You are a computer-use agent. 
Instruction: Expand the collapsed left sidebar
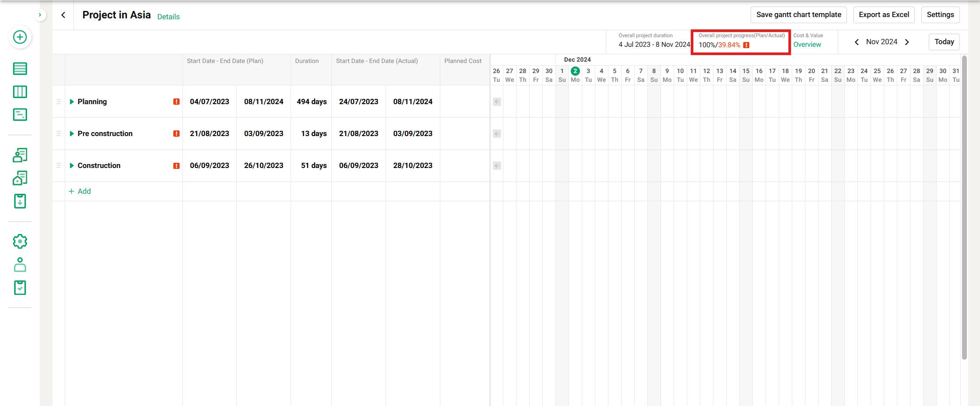pyautogui.click(x=40, y=15)
